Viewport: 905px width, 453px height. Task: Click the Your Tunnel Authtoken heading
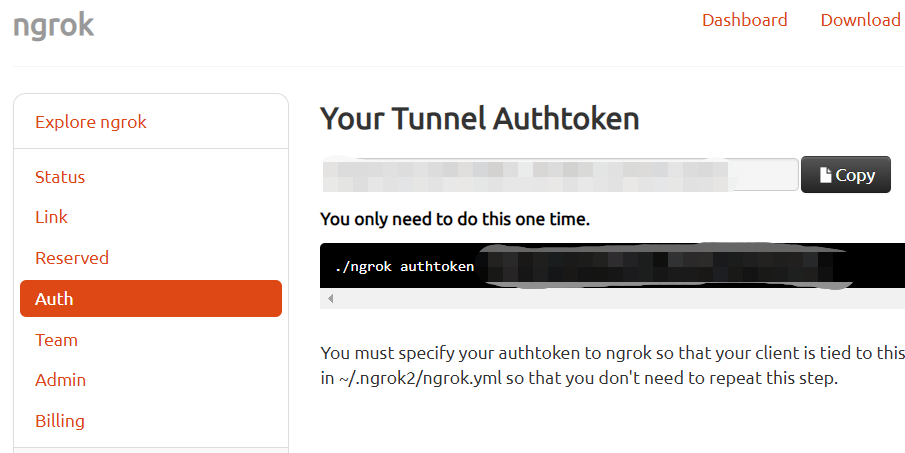479,119
